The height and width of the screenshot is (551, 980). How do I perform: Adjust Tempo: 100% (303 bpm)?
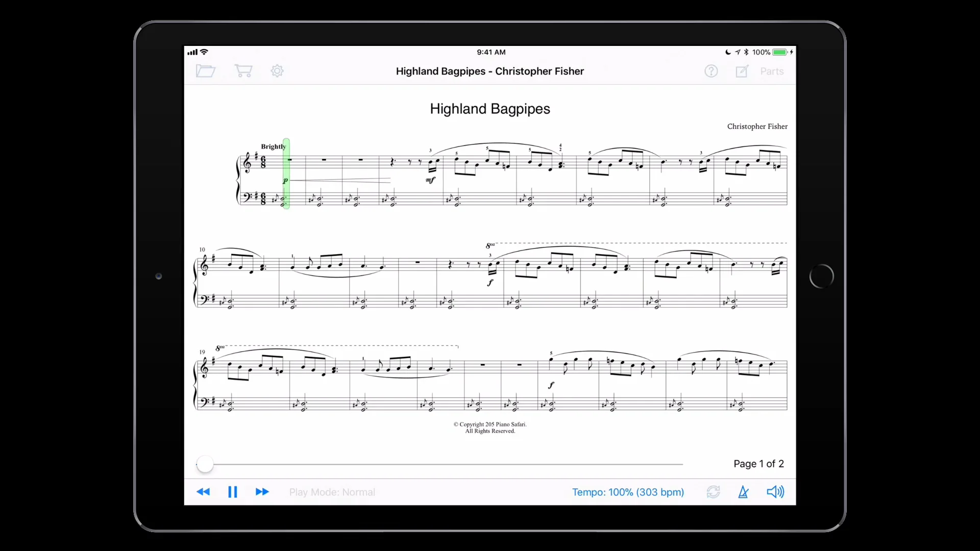(628, 492)
